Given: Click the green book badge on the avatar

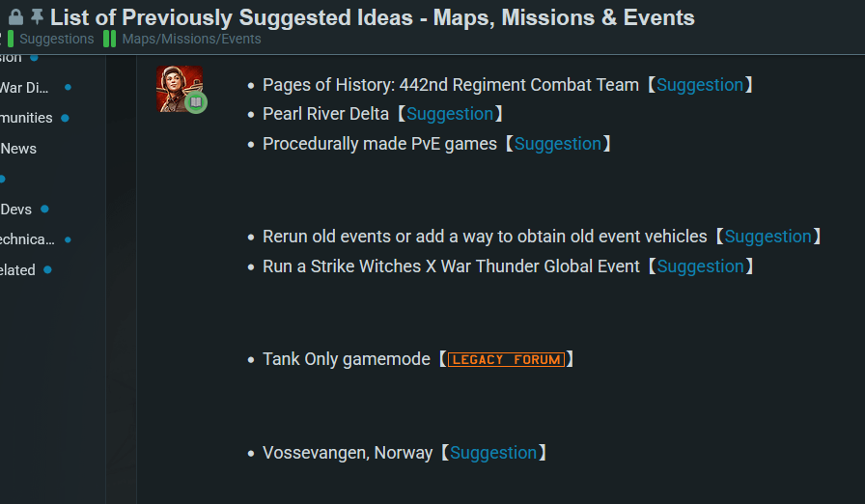Looking at the screenshot, I should pyautogui.click(x=196, y=102).
